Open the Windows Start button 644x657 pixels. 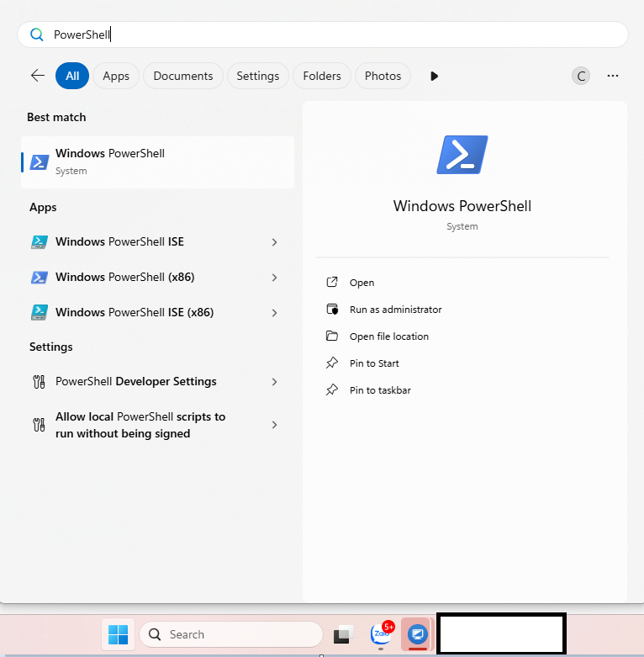tap(118, 634)
